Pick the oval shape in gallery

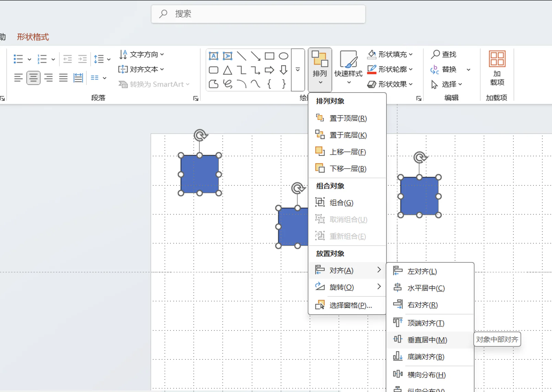(x=283, y=56)
